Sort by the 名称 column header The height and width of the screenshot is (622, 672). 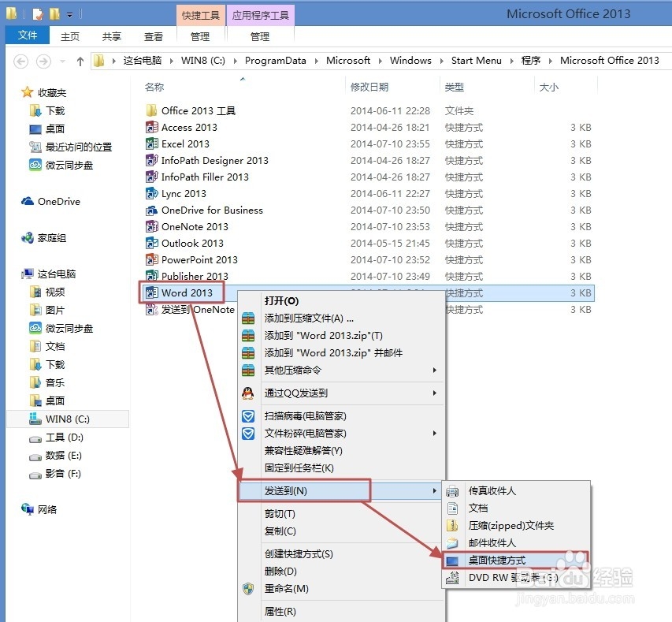click(x=154, y=87)
